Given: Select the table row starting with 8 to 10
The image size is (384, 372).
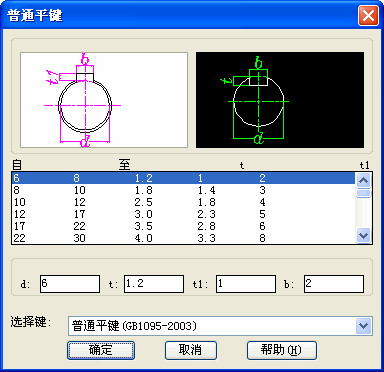Looking at the screenshot, I should point(184,190).
